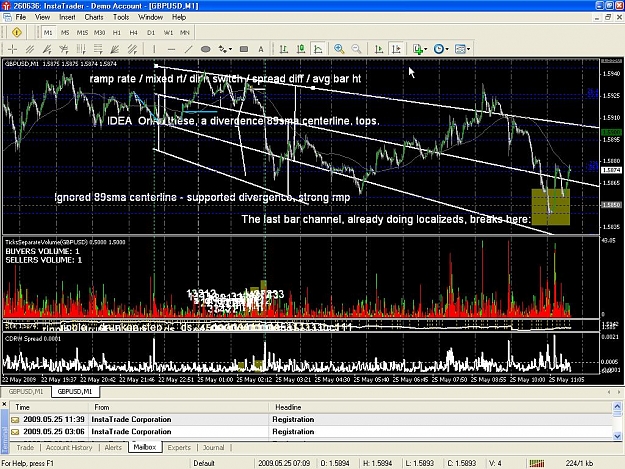Screen dimensions: 625x469
Task: Click the envelope icon of the 03:06 message
Action: [x=15, y=432]
